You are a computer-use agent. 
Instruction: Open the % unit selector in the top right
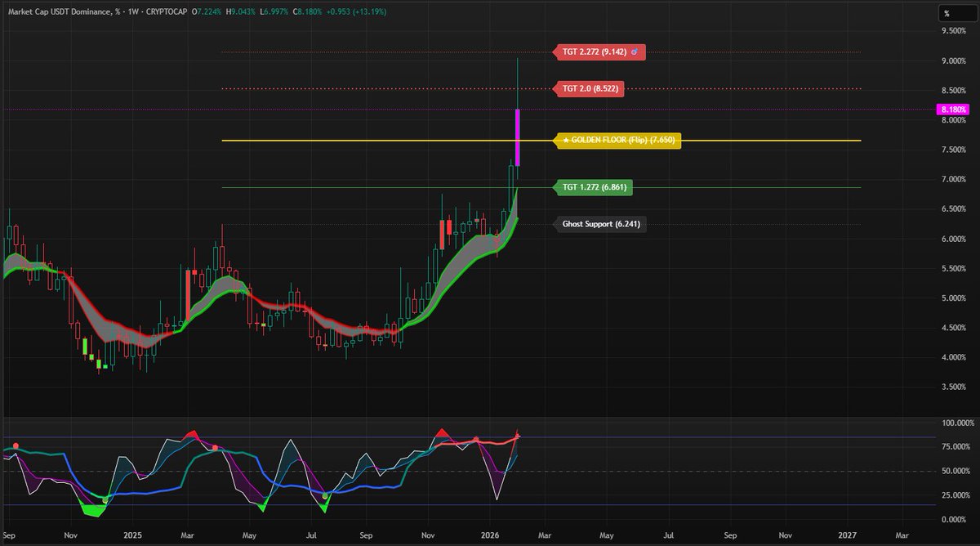click(956, 13)
